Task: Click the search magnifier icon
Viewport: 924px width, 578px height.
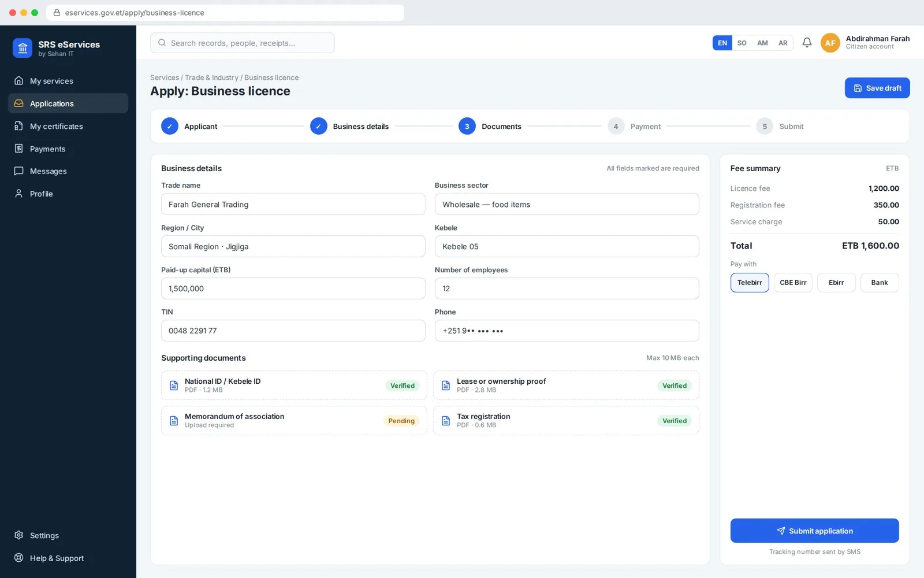Action: (x=162, y=43)
